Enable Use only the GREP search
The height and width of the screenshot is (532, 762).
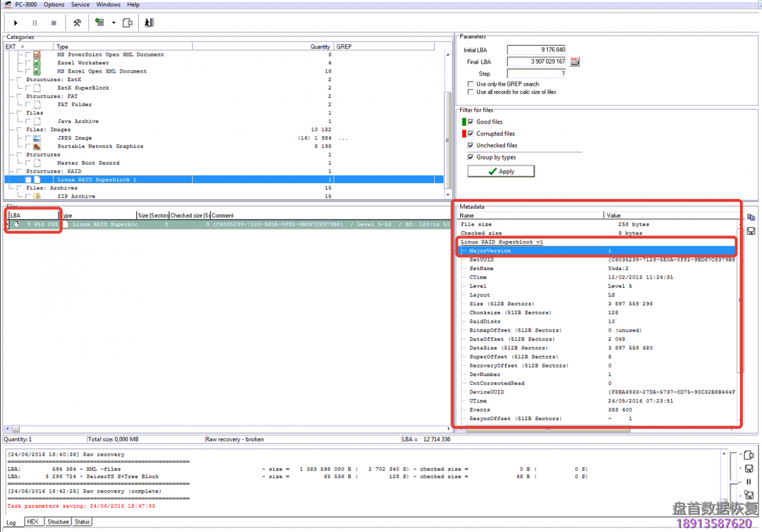[471, 85]
